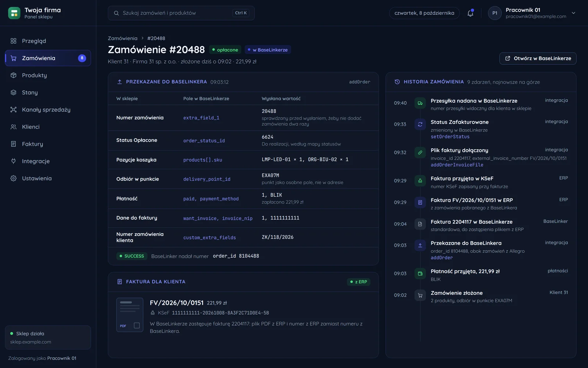Click the addOrderInvoiceFile method link
The width and height of the screenshot is (588, 368).
[x=457, y=165]
